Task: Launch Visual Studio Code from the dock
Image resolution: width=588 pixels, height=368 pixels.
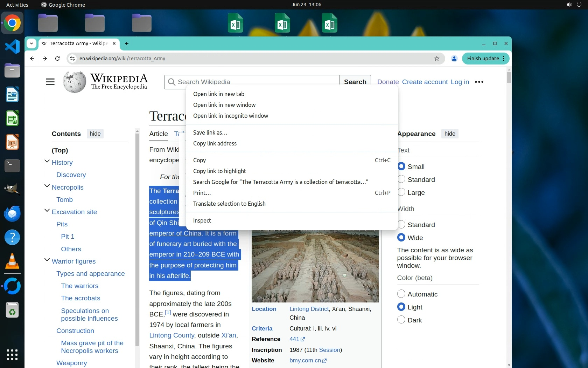Action: [x=12, y=47]
